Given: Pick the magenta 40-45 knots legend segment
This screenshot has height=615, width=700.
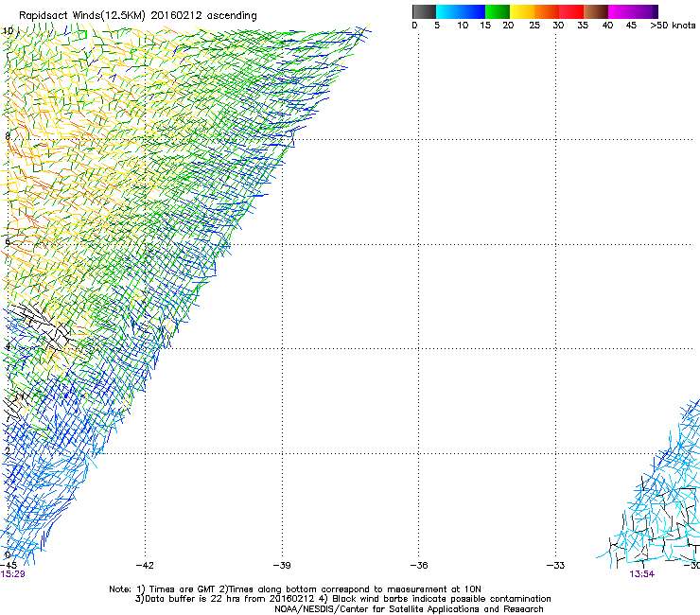Looking at the screenshot, I should [x=621, y=11].
